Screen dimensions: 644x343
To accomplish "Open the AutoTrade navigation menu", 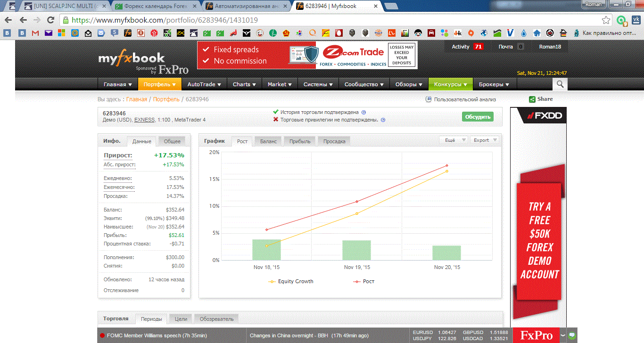I will [x=205, y=84].
